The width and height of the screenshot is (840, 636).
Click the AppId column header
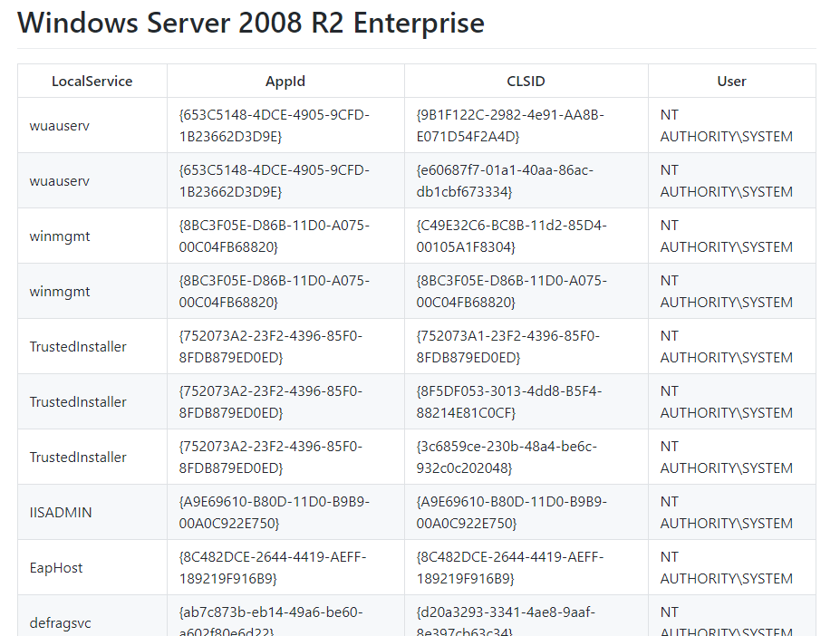[x=285, y=81]
